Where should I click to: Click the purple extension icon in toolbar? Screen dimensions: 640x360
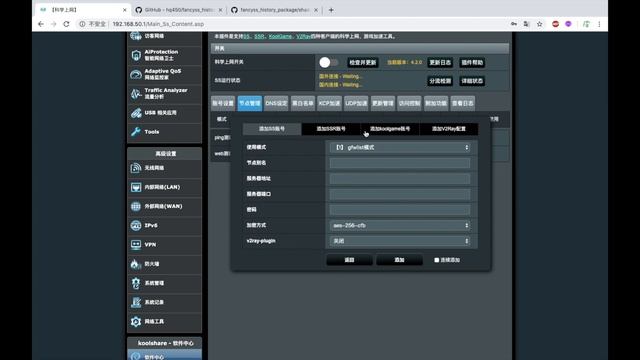point(568,24)
